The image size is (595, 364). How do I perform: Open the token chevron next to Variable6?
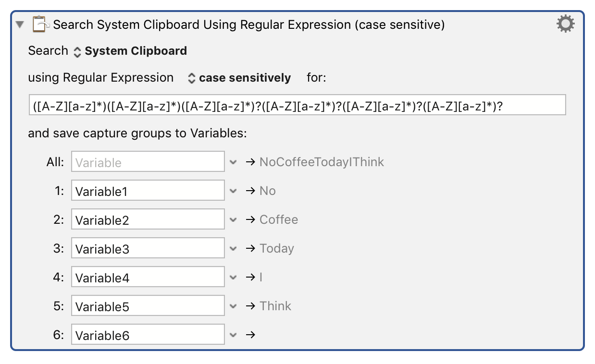tap(234, 335)
